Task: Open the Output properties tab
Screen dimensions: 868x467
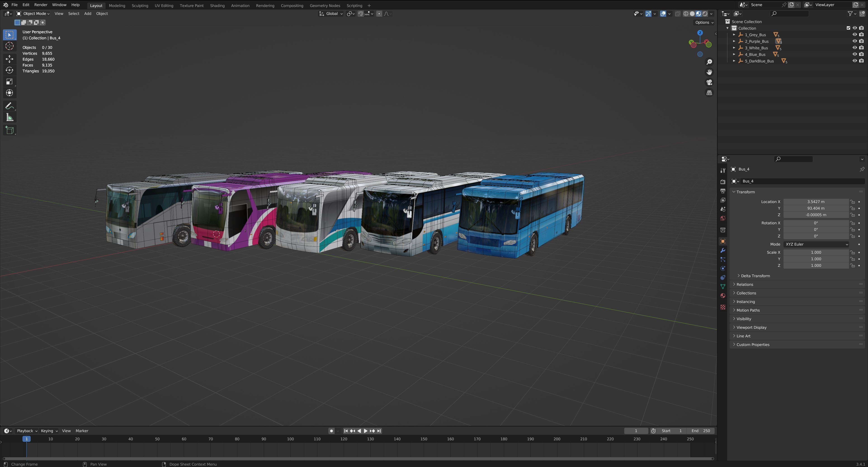Action: coord(722,191)
